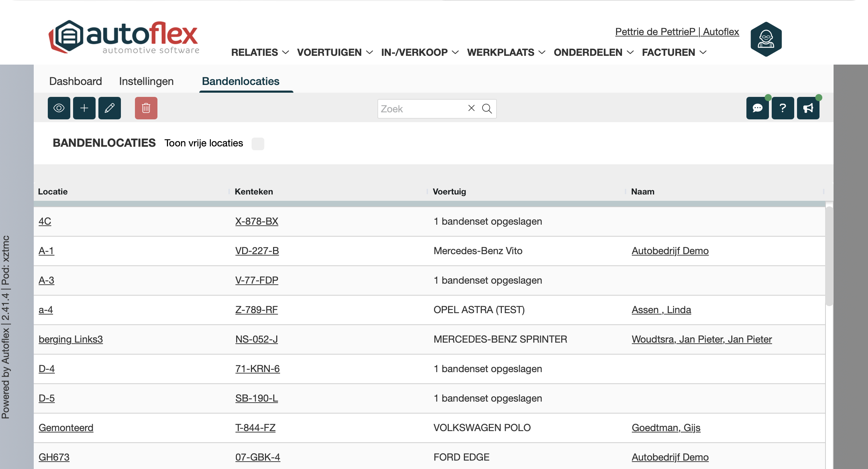The image size is (868, 469).
Task: Open license plate 07-GBK-4
Action: pos(258,457)
